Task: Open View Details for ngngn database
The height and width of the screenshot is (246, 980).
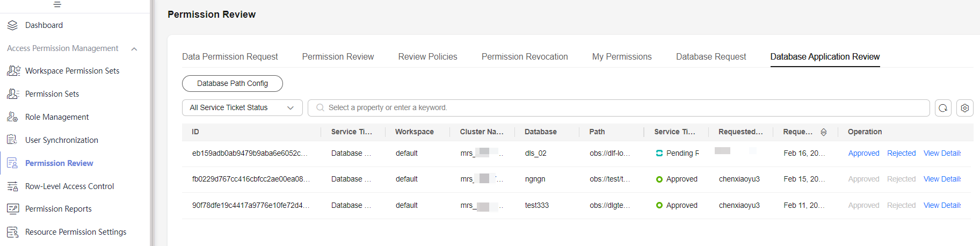Action: (942, 179)
